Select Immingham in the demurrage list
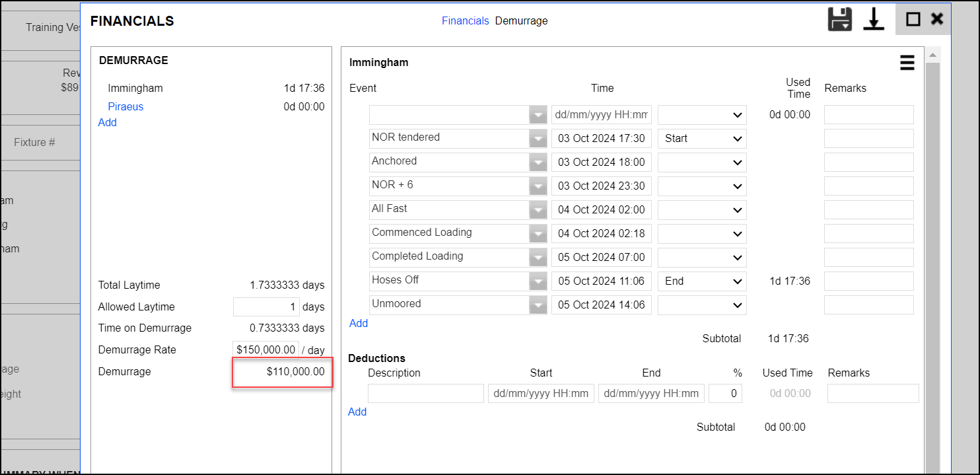The image size is (980, 475). click(135, 89)
